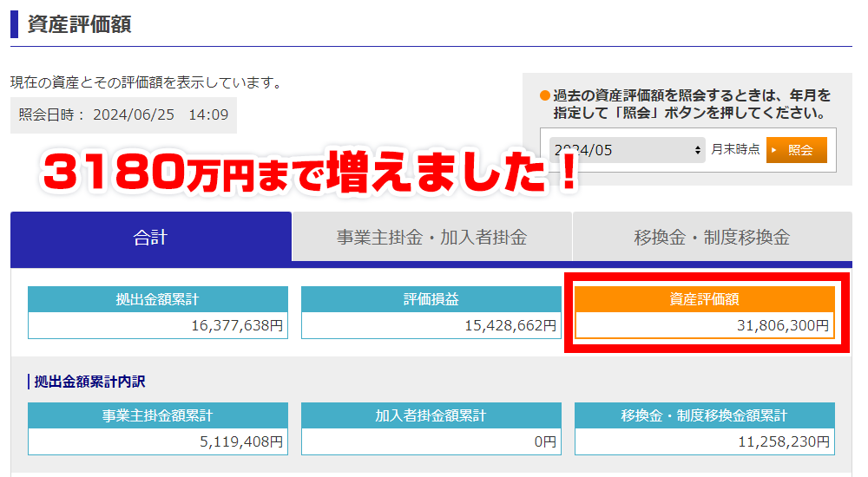Click the 加入者掛金額累計 header
This screenshot has width=868, height=477.
[x=431, y=415]
